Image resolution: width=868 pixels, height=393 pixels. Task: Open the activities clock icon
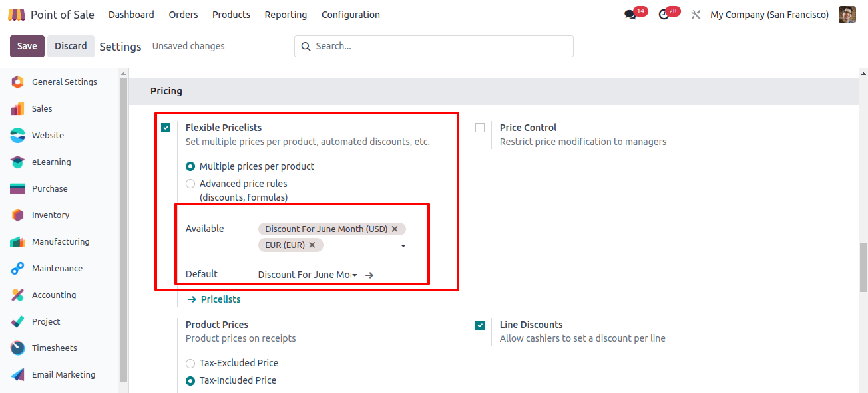pyautogui.click(x=664, y=15)
